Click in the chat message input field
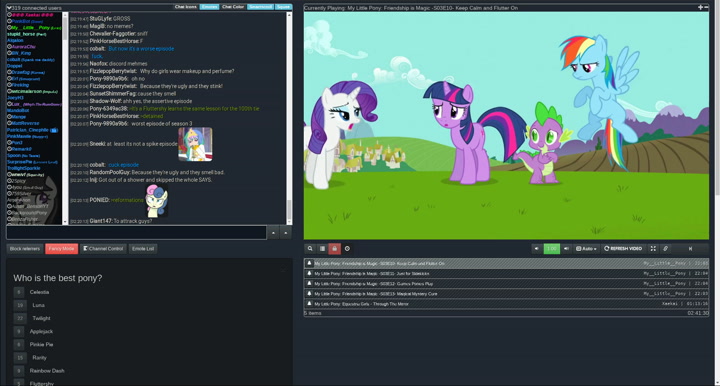 pos(136,233)
